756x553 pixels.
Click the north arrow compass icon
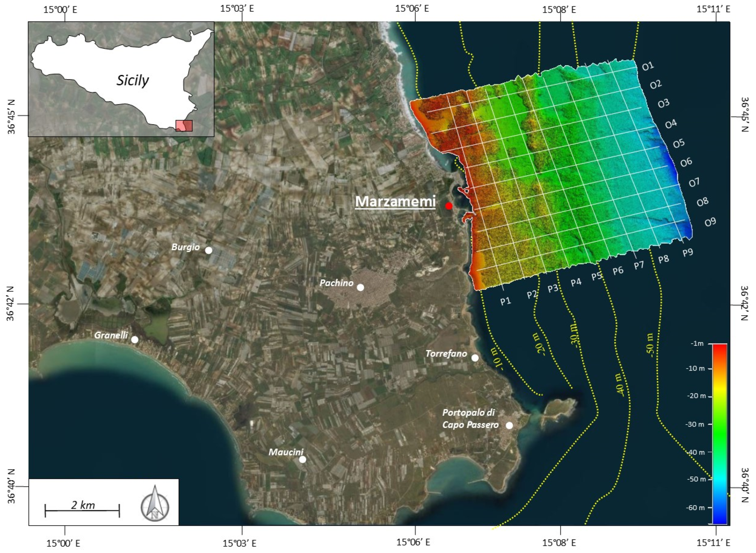(x=155, y=507)
